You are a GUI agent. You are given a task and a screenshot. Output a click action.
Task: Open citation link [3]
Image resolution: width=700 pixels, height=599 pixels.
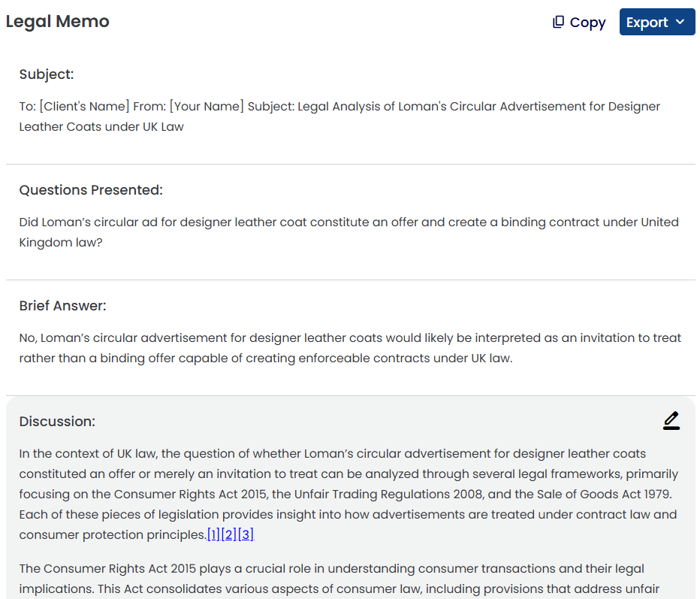tap(246, 534)
